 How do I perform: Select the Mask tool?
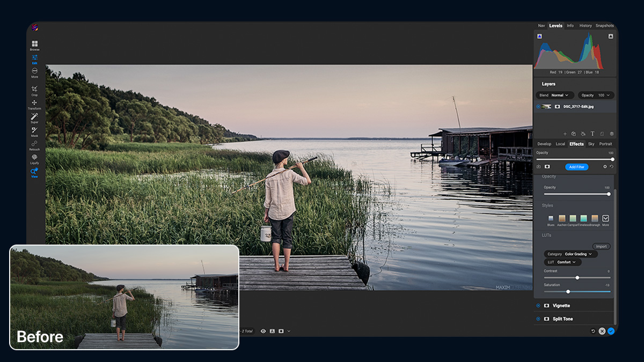pyautogui.click(x=34, y=131)
